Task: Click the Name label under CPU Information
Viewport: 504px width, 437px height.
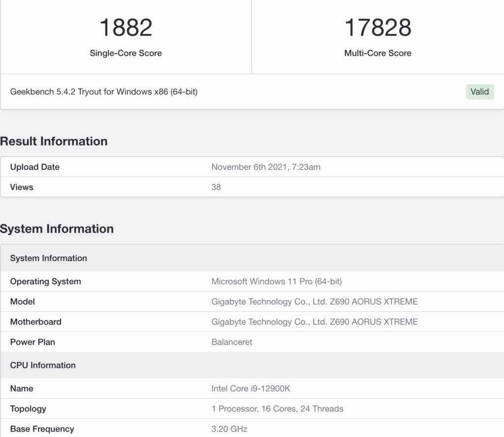Action: (22, 389)
